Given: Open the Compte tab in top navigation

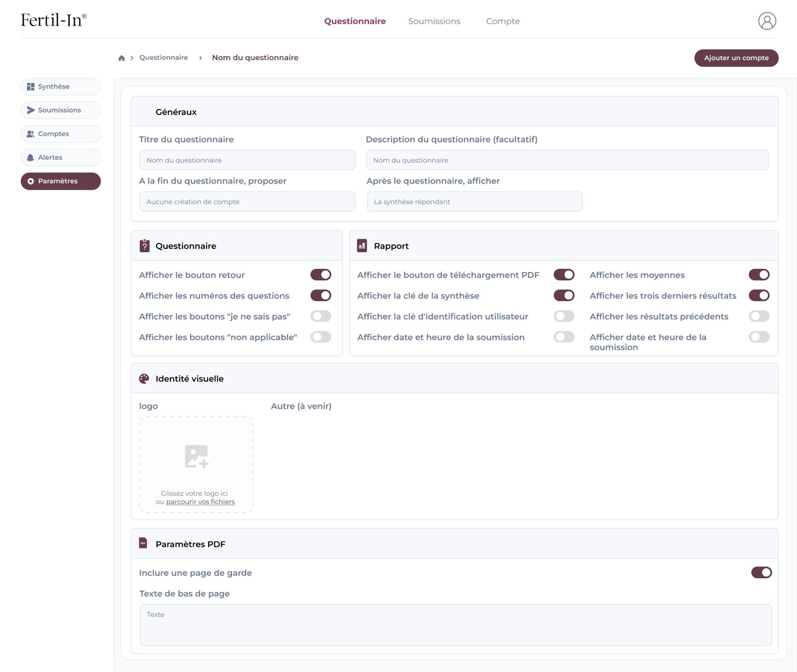Looking at the screenshot, I should tap(503, 21).
